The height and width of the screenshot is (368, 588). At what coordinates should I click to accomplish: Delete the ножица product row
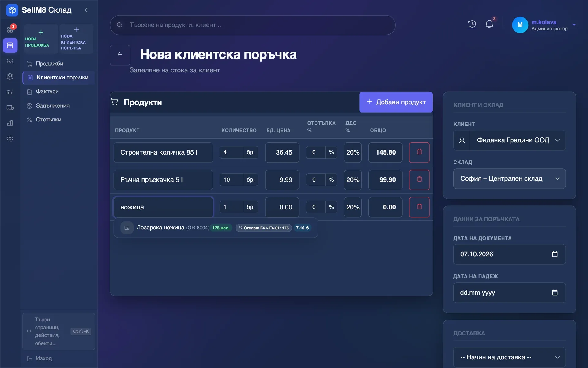(x=419, y=207)
